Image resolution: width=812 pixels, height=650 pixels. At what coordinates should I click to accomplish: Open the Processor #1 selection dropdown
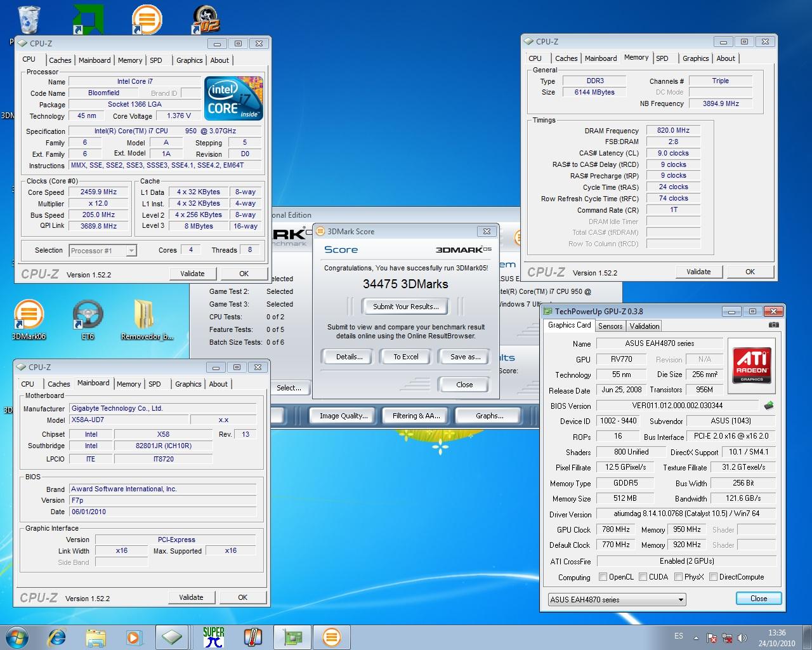102,251
